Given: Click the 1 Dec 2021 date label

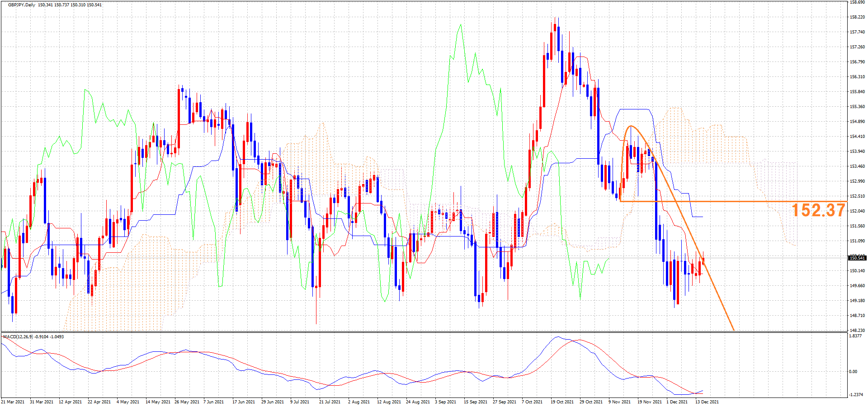Looking at the screenshot, I should [x=677, y=402].
